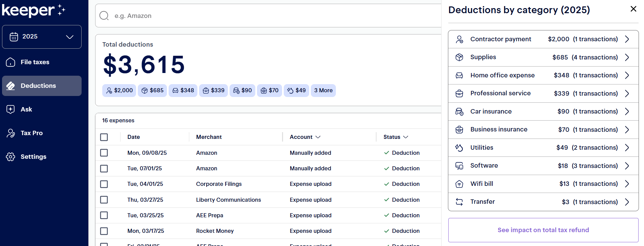644x246 pixels.
Task: Click See impact on total tax refund
Action: pos(543,230)
